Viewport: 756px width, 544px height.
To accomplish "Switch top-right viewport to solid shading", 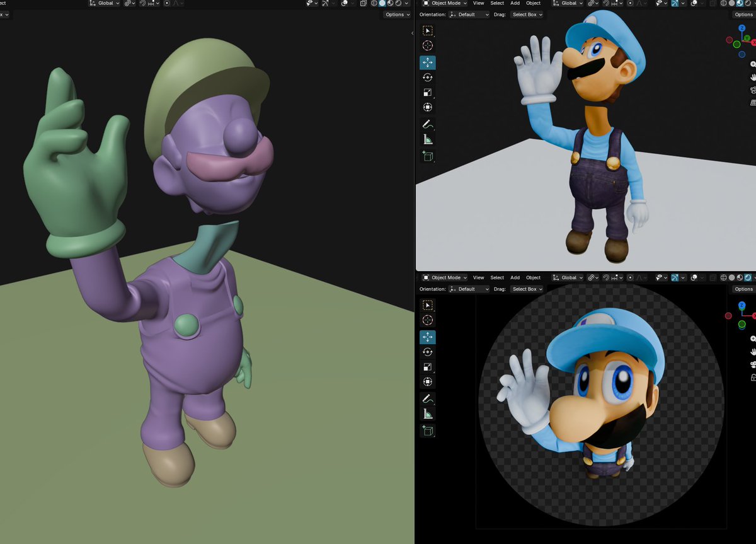I will [731, 3].
